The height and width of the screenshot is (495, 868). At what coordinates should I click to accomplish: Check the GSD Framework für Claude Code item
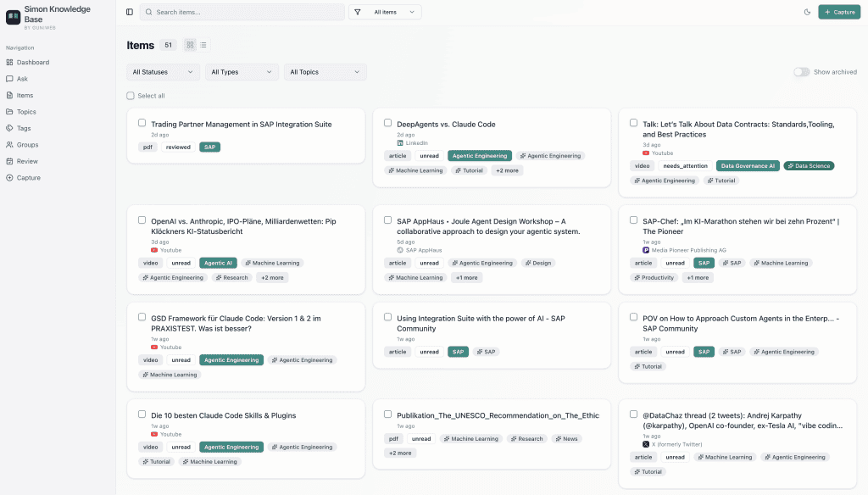coord(142,317)
